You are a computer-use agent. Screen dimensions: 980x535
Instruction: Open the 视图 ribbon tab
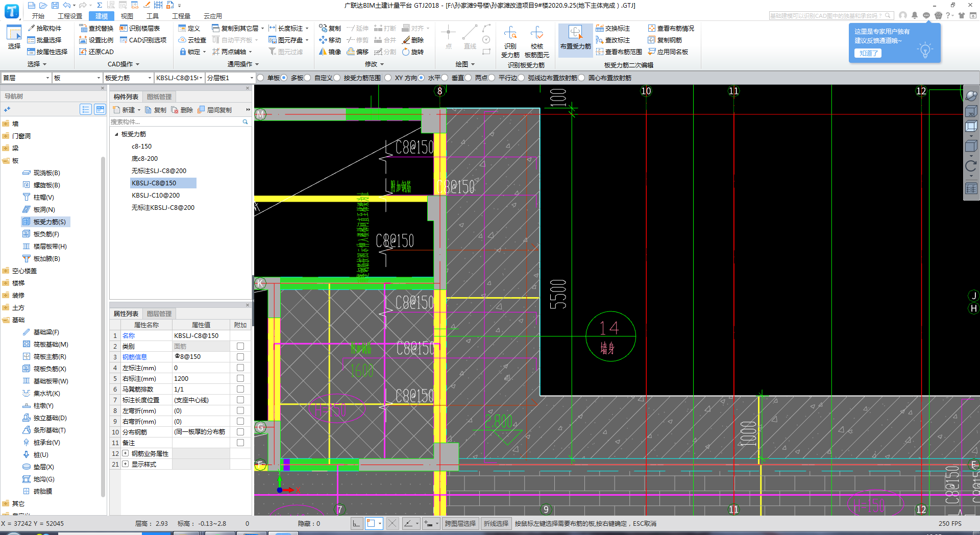[x=127, y=16]
